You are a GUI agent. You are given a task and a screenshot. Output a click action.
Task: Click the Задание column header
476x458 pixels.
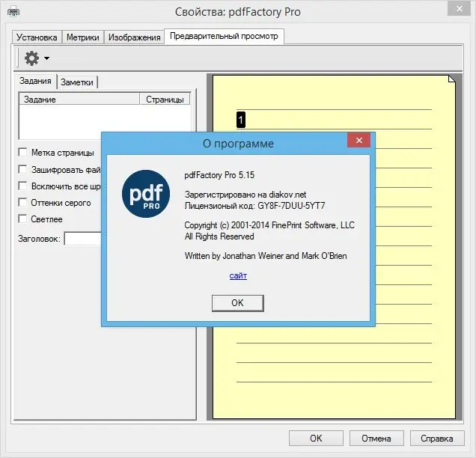(x=79, y=100)
